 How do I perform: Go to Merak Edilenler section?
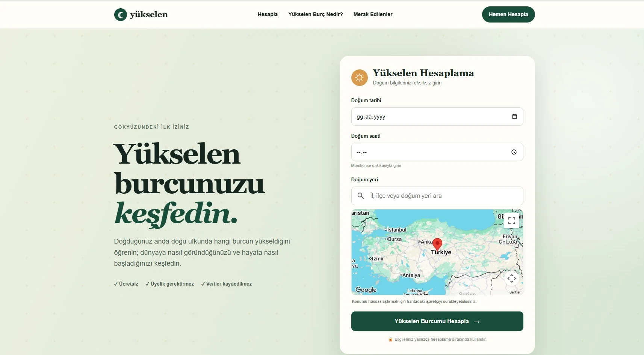point(373,14)
